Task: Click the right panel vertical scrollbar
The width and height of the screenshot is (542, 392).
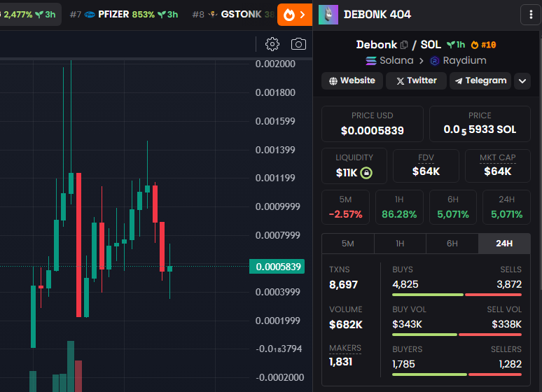Action: 540,161
